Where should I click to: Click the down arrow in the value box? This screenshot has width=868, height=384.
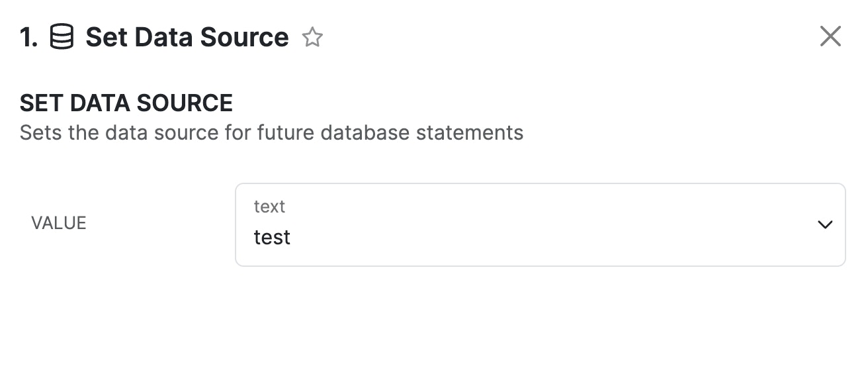825,225
